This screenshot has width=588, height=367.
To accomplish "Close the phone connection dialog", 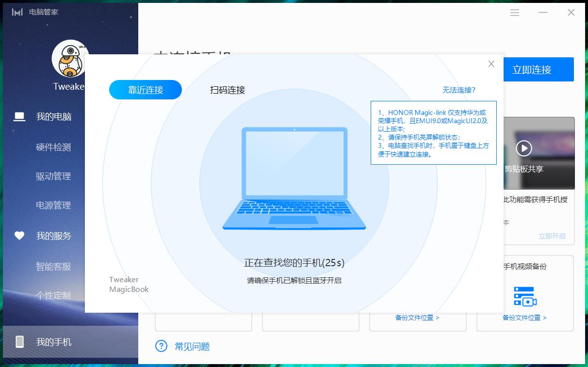I will [x=491, y=64].
